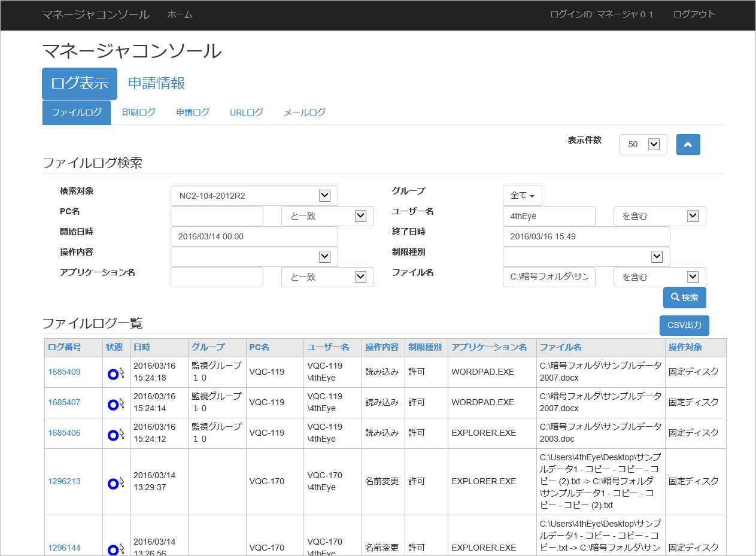Open log number 1296213 link
Screen dimensions: 756x556
point(64,481)
